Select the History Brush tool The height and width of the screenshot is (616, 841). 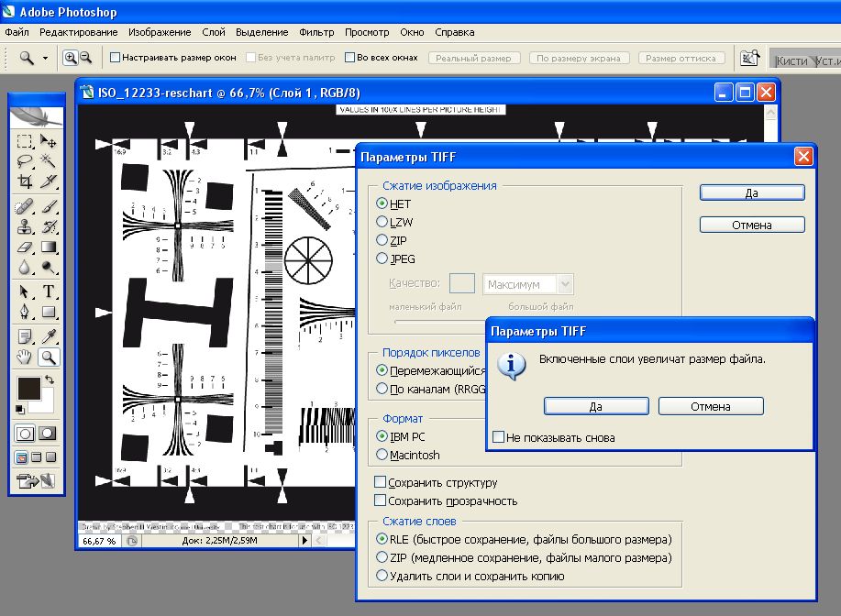click(x=49, y=226)
